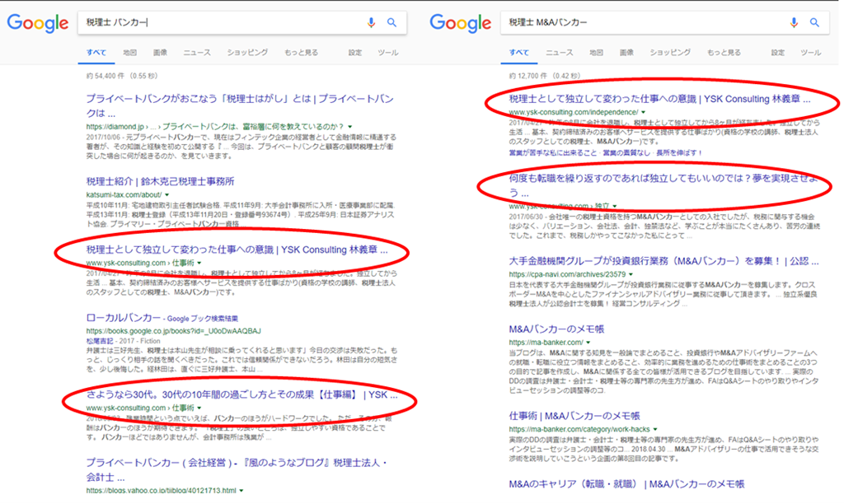
Task: Select 画像 tab in right page
Action: pyautogui.click(x=626, y=52)
